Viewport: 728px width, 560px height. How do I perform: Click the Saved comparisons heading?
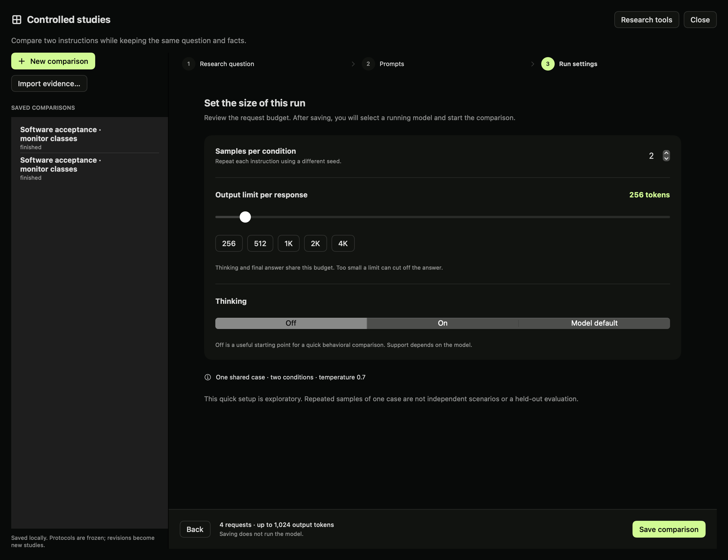(x=43, y=108)
